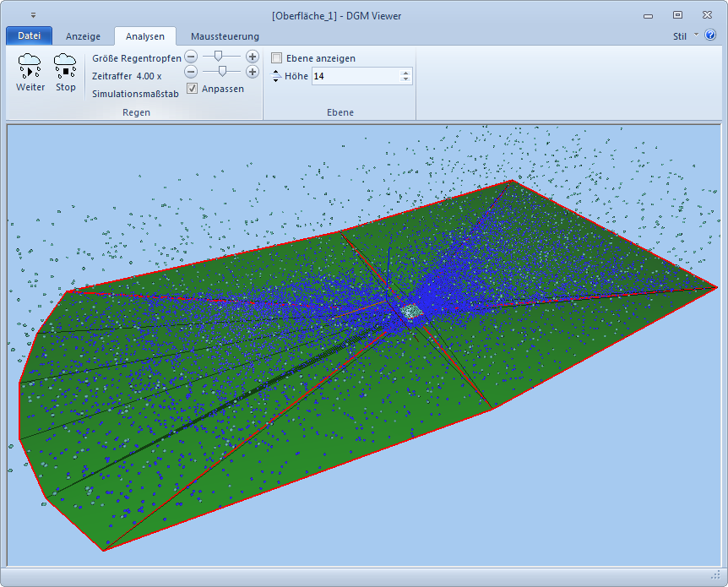Image resolution: width=728 pixels, height=587 pixels.
Task: Stop the rain simulation
Action: point(65,66)
